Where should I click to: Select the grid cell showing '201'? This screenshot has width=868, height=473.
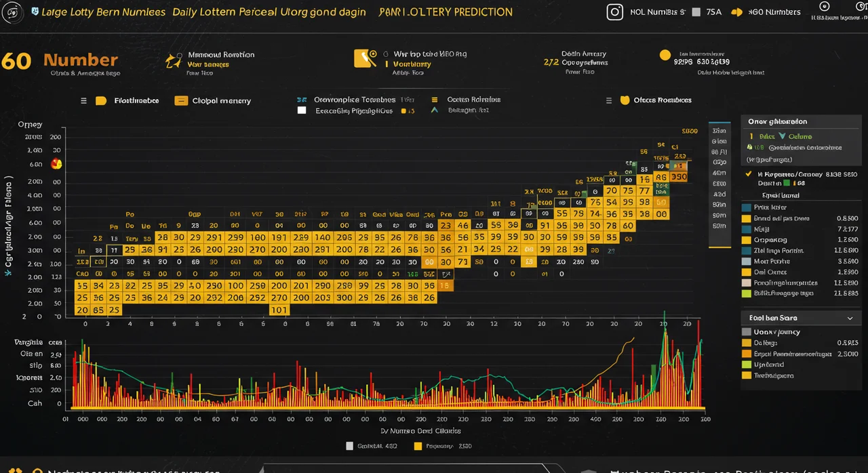pos(301,285)
